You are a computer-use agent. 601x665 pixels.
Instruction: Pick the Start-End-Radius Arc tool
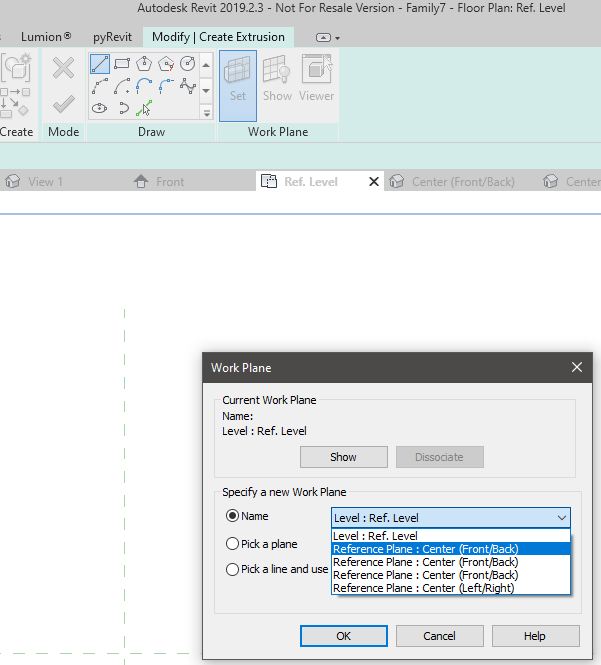coord(100,86)
